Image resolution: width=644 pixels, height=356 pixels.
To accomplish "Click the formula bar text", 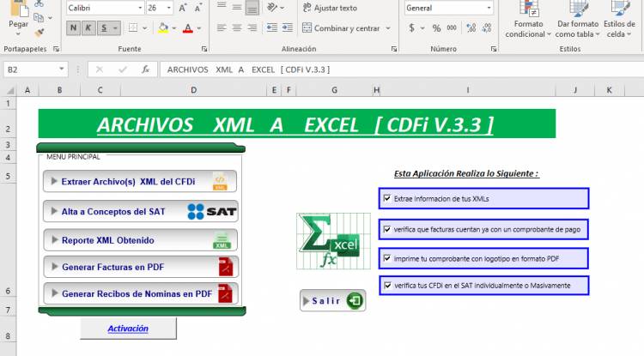I will (x=248, y=69).
